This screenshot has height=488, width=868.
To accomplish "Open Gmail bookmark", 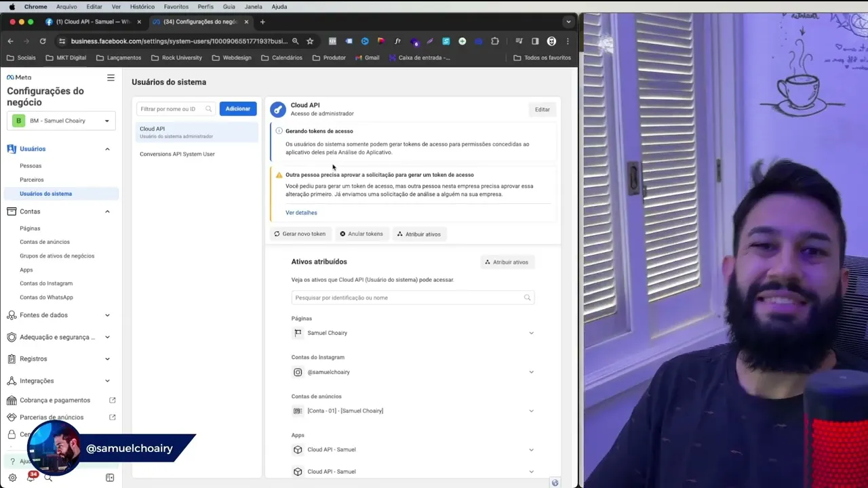I will click(x=367, y=58).
